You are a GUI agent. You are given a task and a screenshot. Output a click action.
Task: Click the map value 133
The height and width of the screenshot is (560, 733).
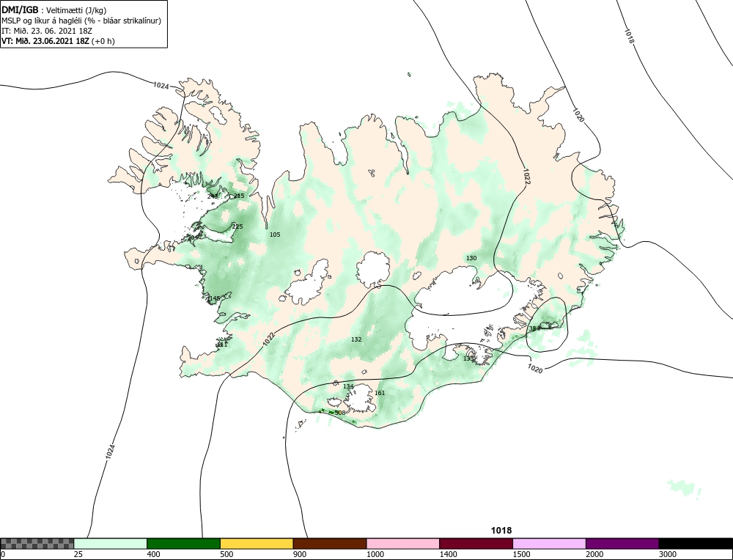click(x=468, y=358)
